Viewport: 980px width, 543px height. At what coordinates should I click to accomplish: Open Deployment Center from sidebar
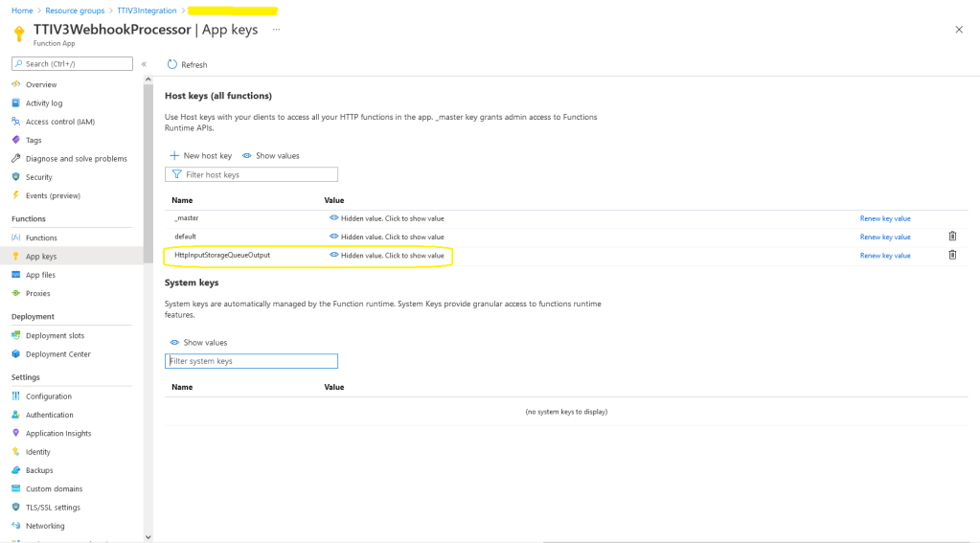point(57,354)
